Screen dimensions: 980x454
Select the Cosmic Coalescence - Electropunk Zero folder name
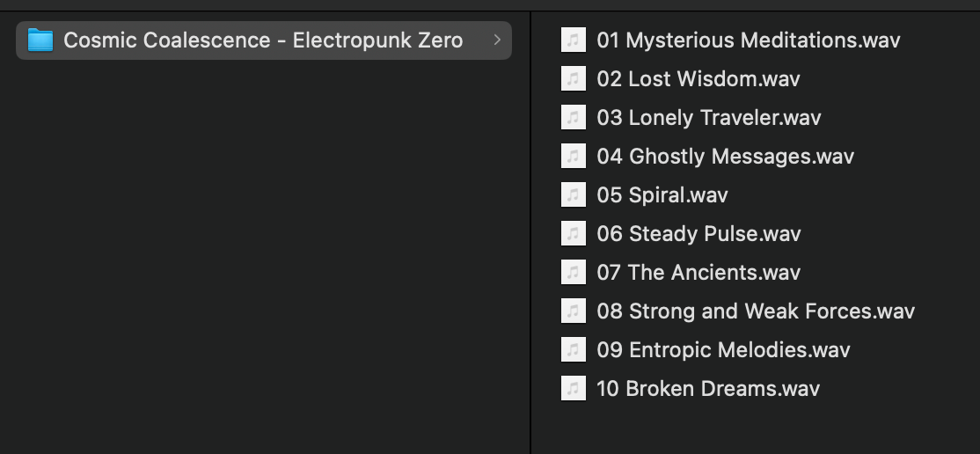coord(263,40)
